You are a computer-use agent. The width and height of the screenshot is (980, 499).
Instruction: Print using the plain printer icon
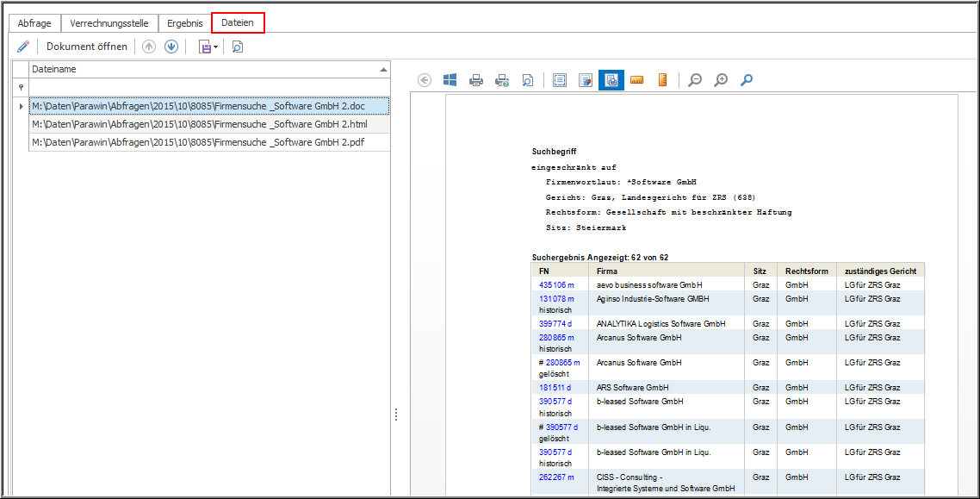click(476, 80)
